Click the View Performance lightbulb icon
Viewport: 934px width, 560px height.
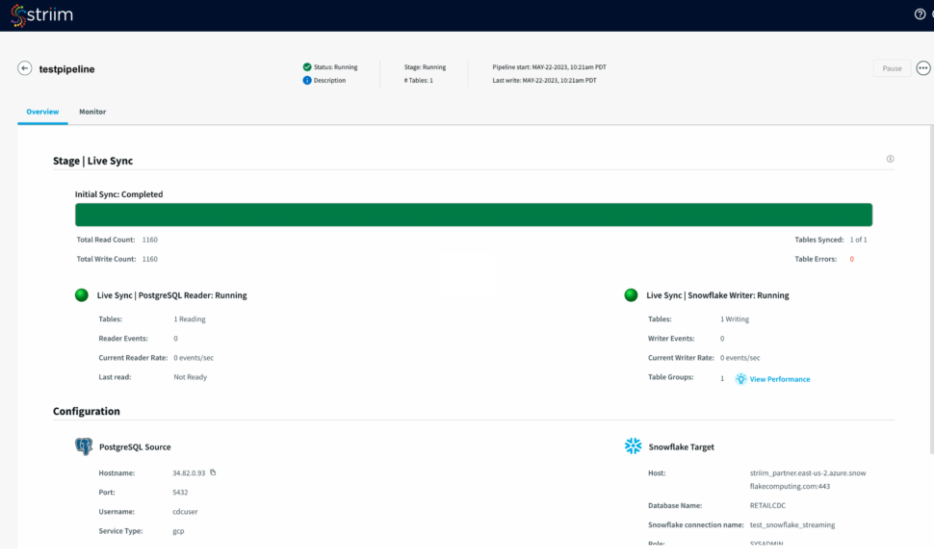click(740, 379)
